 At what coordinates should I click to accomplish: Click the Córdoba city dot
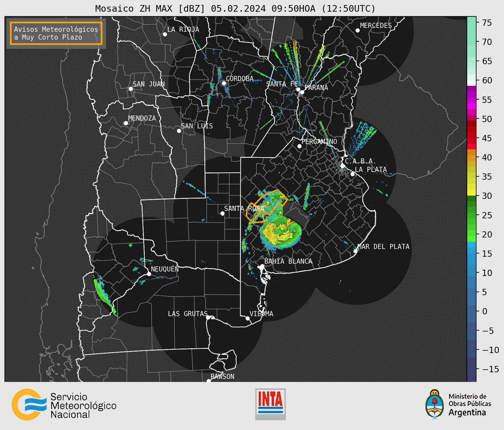[224, 83]
